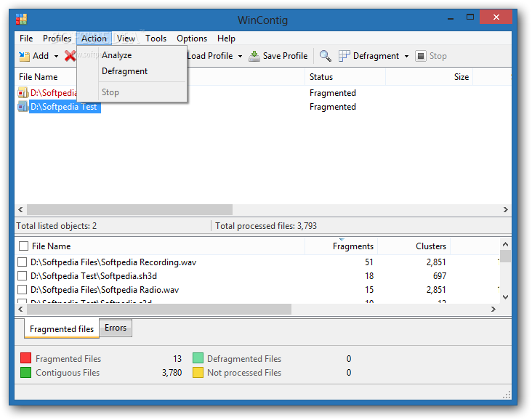Open the Options menu

coord(192,39)
